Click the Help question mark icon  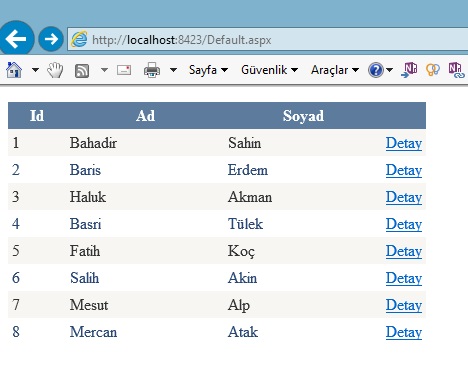click(376, 70)
